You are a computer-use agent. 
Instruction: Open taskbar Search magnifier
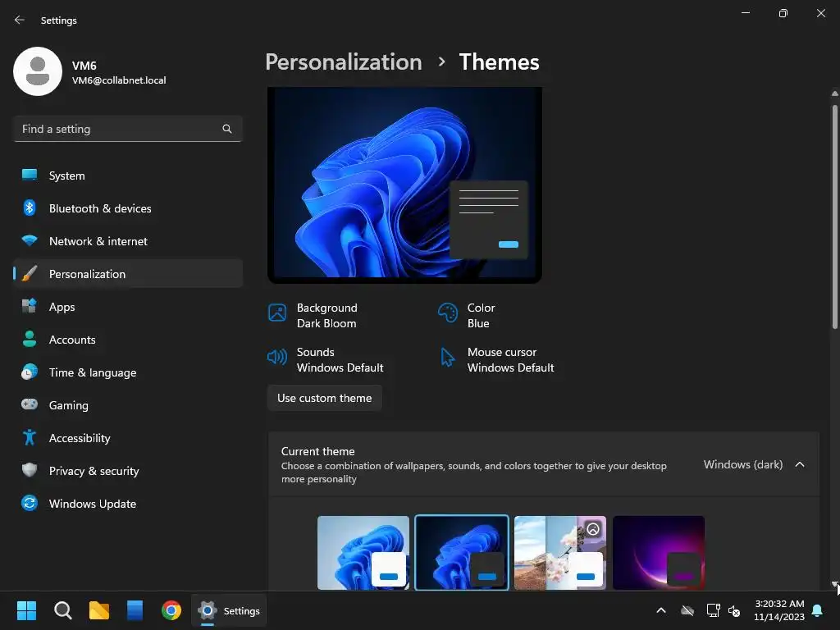(x=62, y=610)
